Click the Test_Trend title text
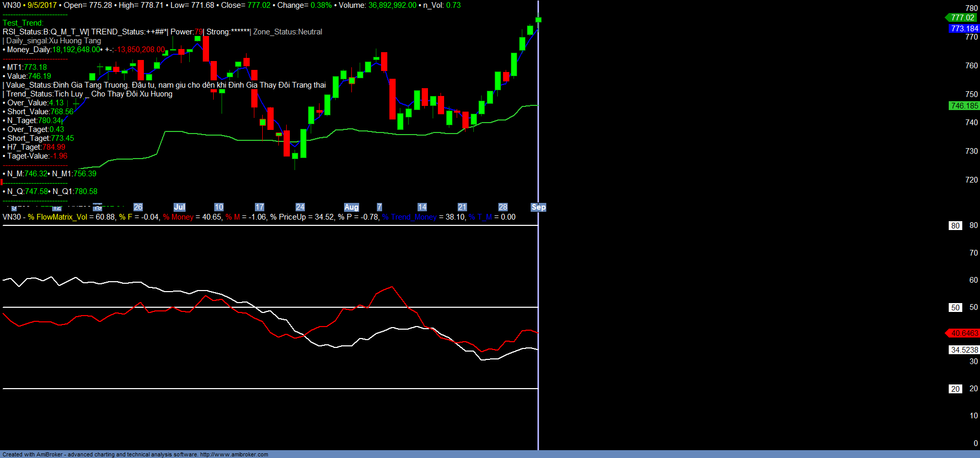Screen dimensions: 980x458 23,23
